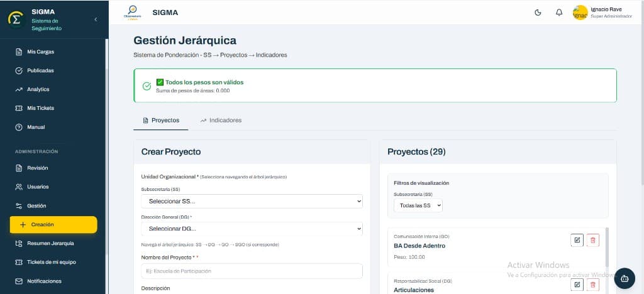The width and height of the screenshot is (644, 294).
Task: Click the Mis Cargas document icon
Action: [x=18, y=52]
